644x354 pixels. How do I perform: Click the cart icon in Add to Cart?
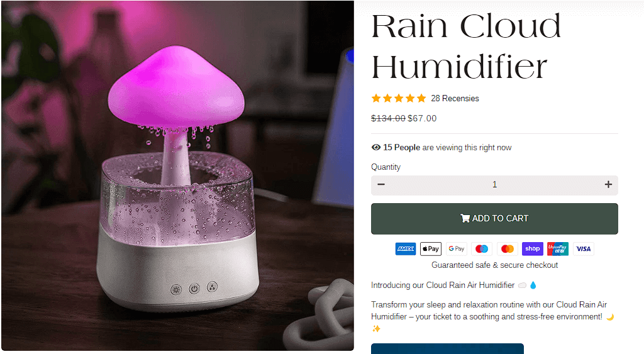tap(465, 218)
